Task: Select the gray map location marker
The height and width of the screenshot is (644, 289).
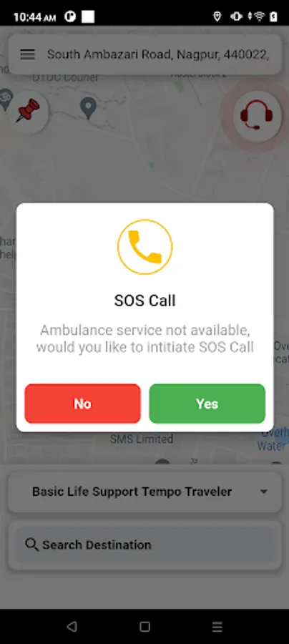Action: click(88, 107)
